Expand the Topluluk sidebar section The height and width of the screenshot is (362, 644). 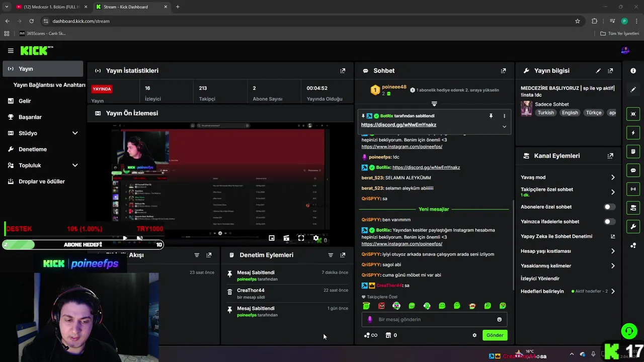point(75,165)
